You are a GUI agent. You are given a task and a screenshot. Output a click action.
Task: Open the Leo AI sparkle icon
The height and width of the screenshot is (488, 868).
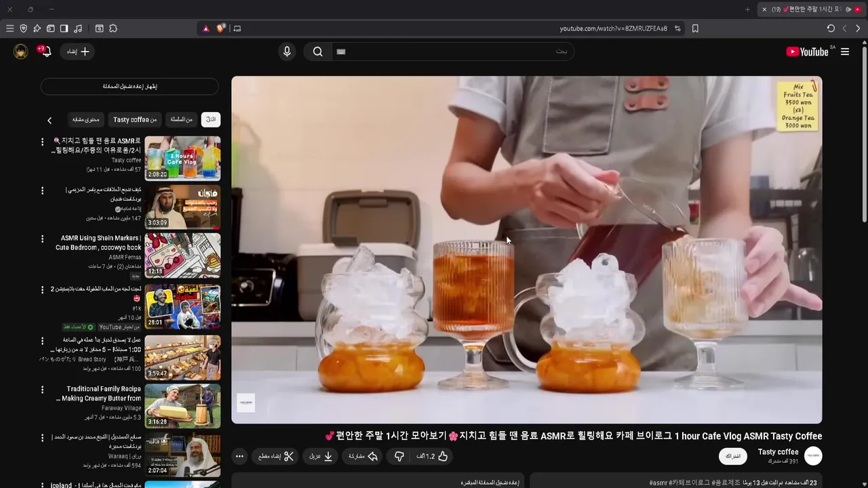pos(37,28)
